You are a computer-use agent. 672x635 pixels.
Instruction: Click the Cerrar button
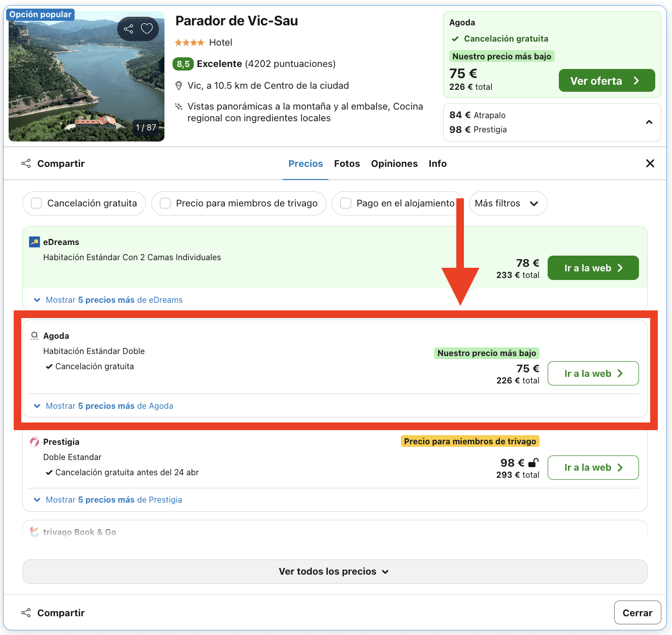(x=637, y=613)
